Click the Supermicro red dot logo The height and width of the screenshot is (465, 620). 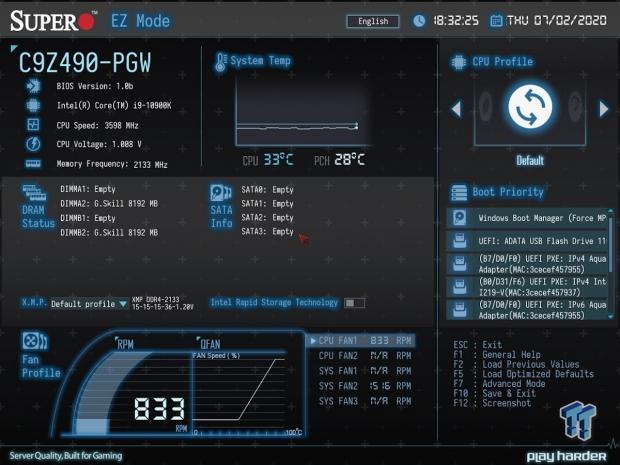[x=87, y=21]
